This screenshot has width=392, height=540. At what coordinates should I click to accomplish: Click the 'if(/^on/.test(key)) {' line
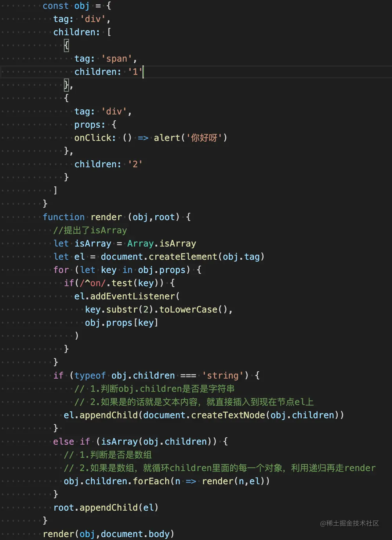tap(119, 283)
